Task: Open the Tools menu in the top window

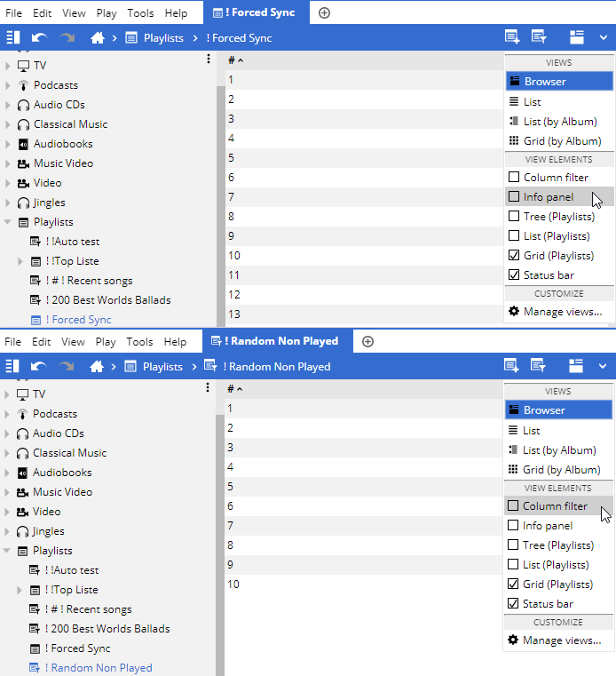Action: point(140,13)
